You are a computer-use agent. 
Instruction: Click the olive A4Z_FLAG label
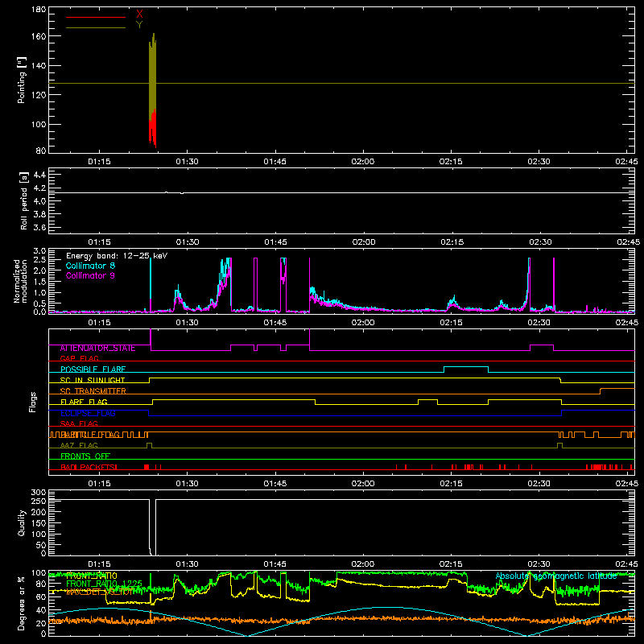click(x=79, y=445)
